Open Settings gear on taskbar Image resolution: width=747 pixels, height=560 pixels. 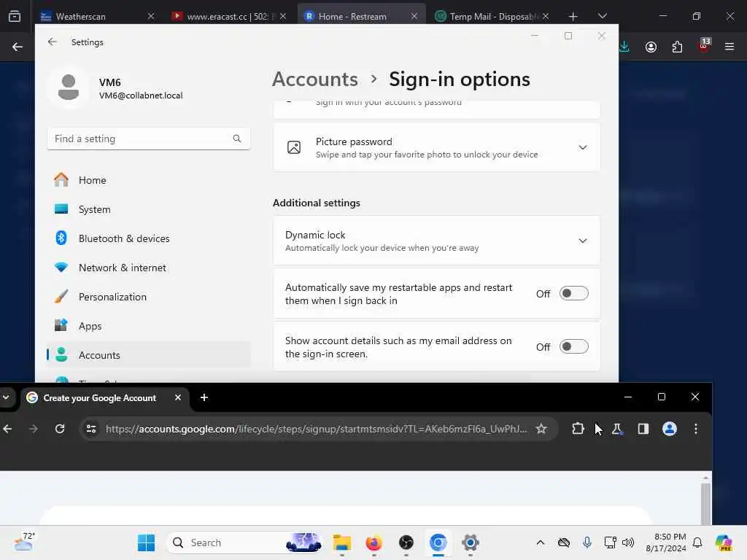pyautogui.click(x=471, y=542)
